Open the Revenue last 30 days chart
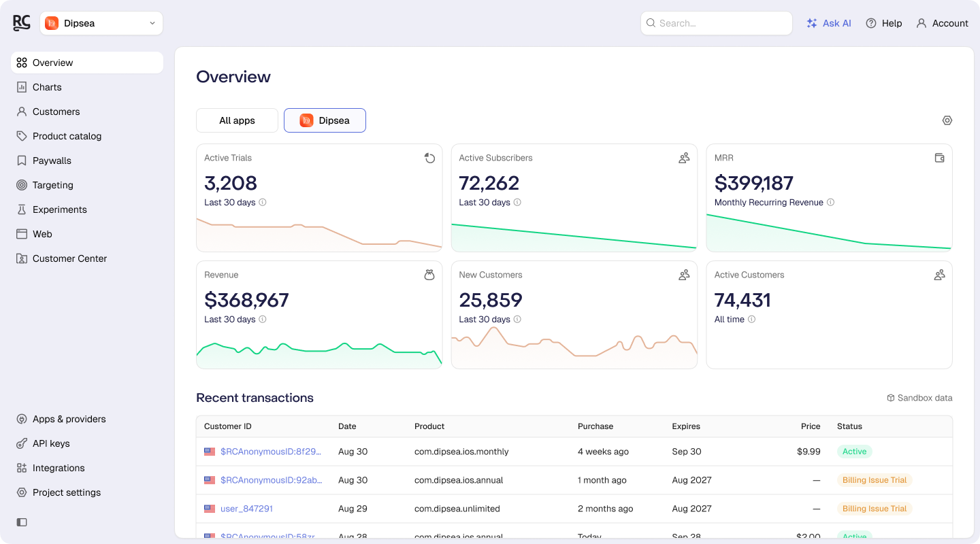 click(319, 315)
